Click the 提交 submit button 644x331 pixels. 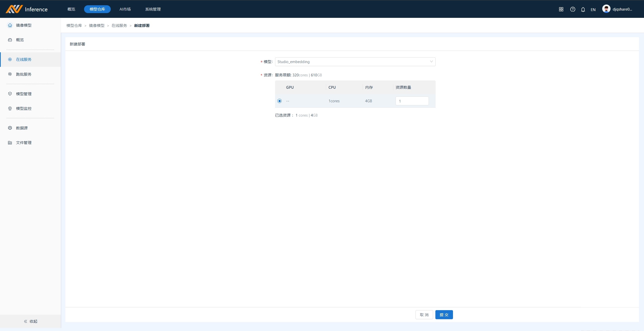point(444,315)
